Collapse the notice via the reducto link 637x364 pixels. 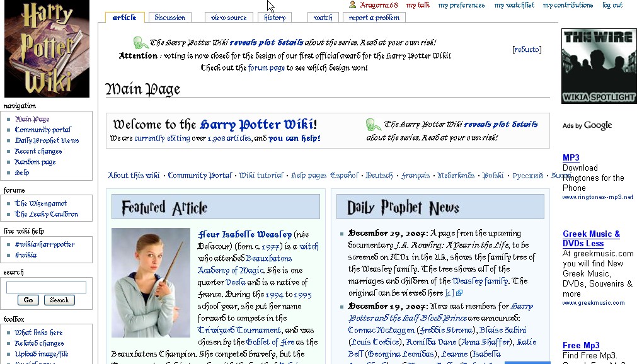coord(527,50)
